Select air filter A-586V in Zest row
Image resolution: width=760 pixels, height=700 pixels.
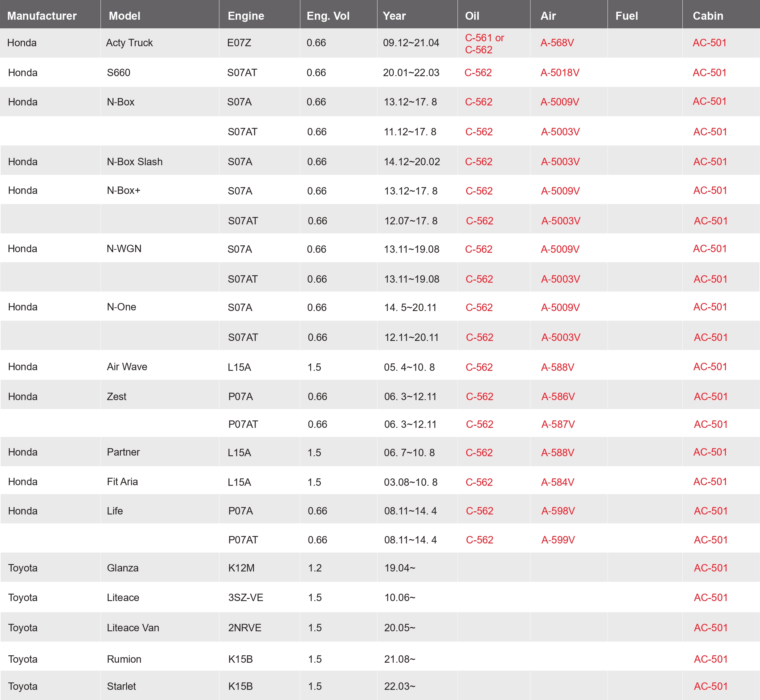(x=558, y=397)
